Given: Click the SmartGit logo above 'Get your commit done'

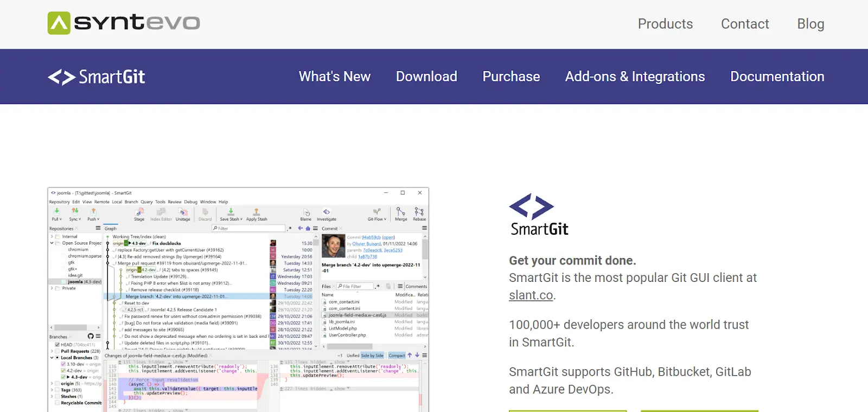Looking at the screenshot, I should (539, 214).
